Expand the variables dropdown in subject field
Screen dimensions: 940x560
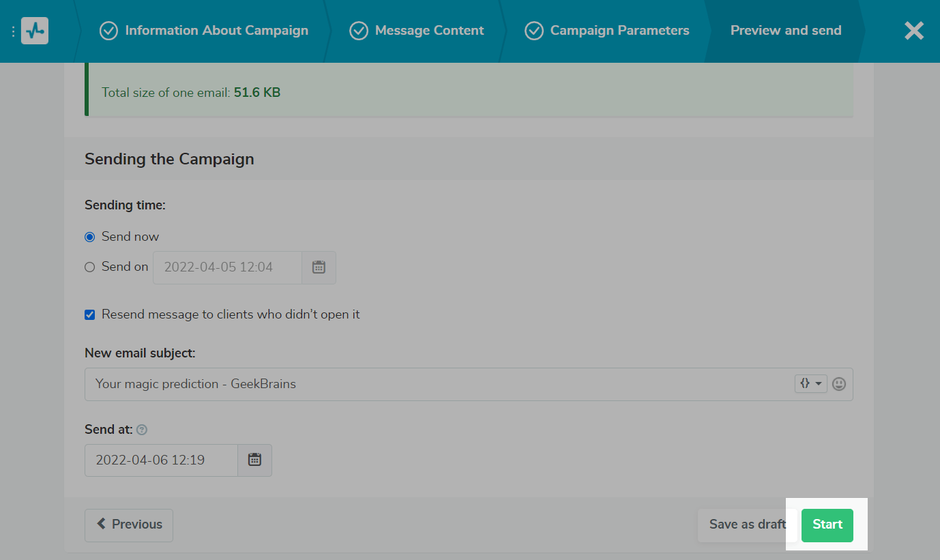(x=810, y=384)
